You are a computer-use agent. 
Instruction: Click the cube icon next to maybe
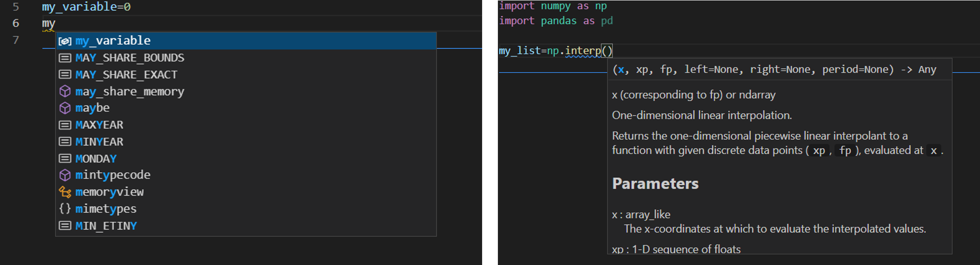pos(65,108)
